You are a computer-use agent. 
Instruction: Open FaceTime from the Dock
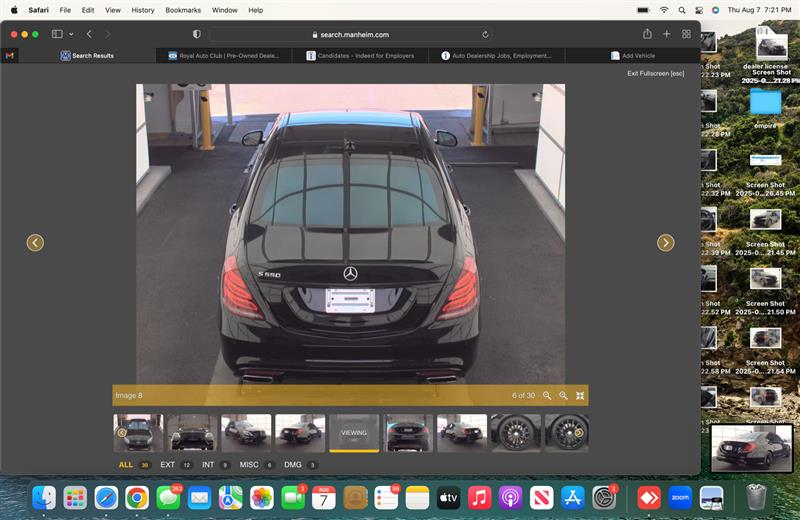[293, 498]
